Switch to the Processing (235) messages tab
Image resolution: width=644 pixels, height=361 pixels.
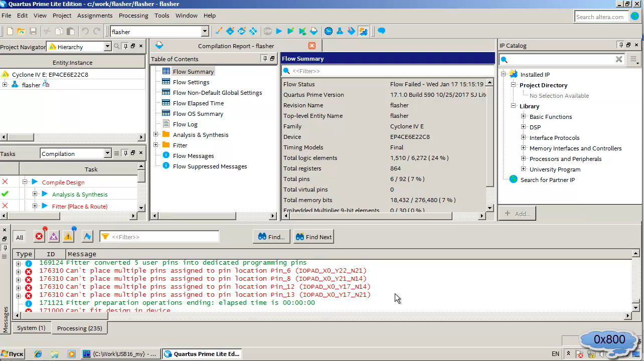pos(79,328)
